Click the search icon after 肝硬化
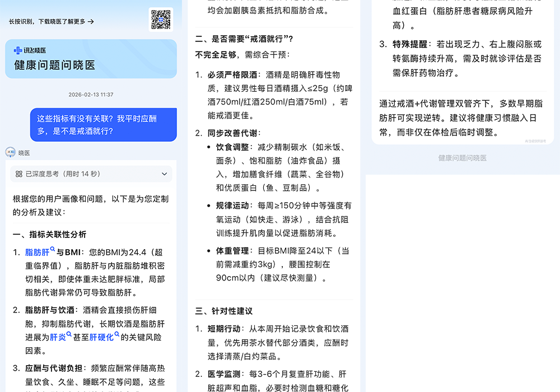 [x=118, y=334]
